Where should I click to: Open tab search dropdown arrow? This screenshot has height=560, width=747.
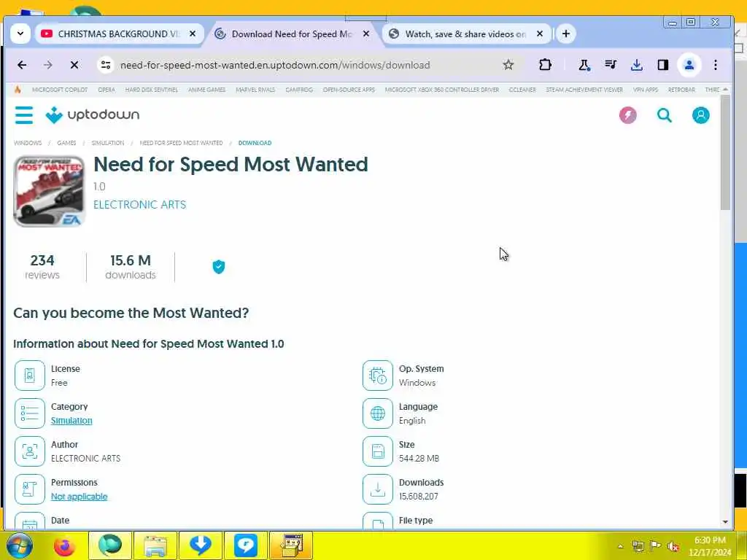pos(20,34)
